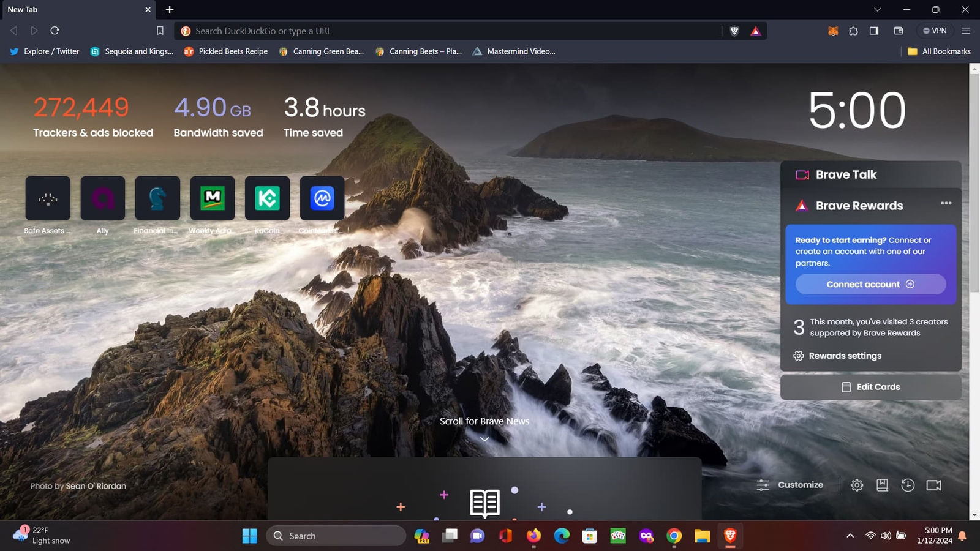The width and height of the screenshot is (980, 551).
Task: Open Brave Wallet from the toolbar
Action: click(899, 31)
